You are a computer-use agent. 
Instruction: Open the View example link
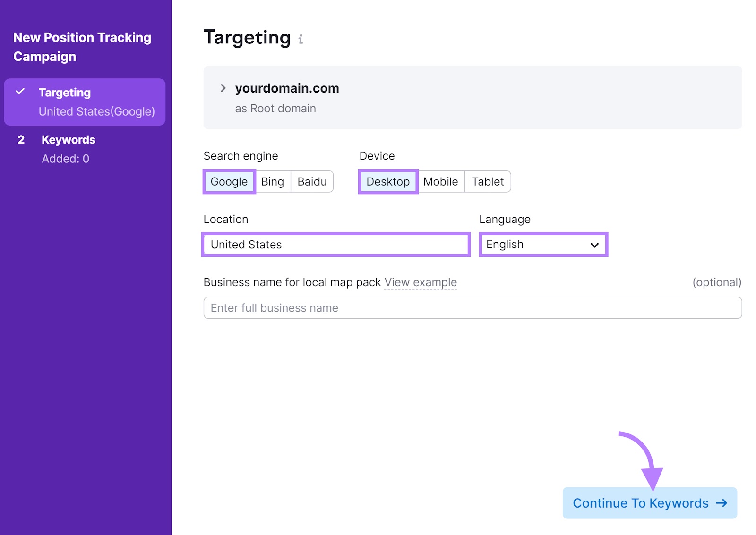[420, 282]
